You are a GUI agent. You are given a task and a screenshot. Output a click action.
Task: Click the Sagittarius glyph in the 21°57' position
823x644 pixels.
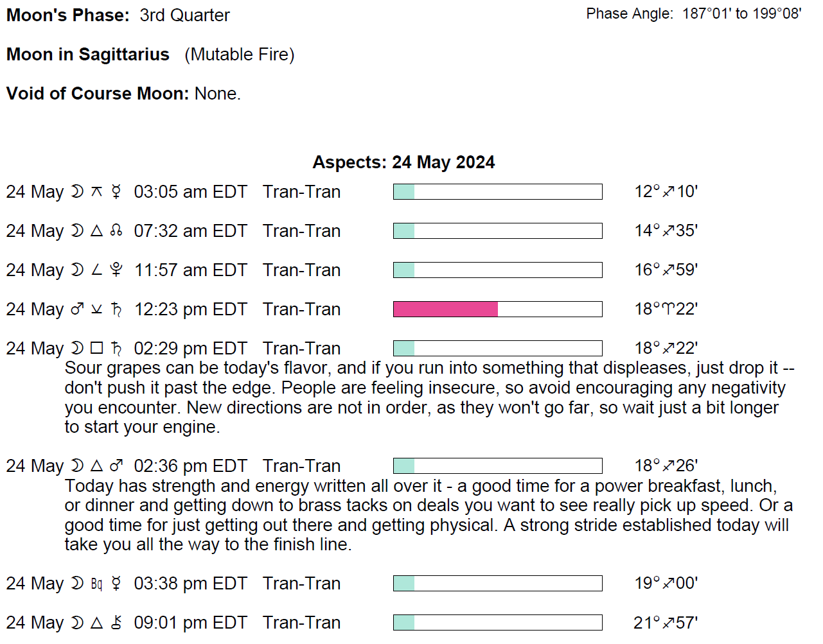tap(668, 623)
